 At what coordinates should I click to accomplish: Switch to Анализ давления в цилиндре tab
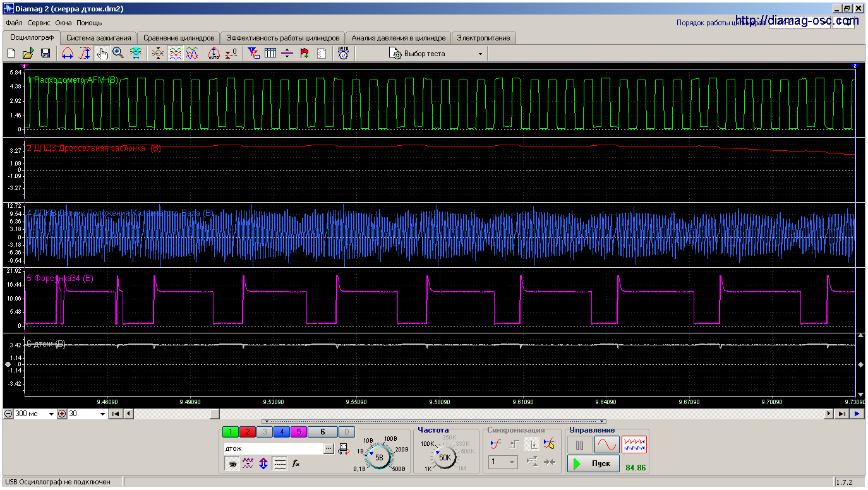coord(399,38)
